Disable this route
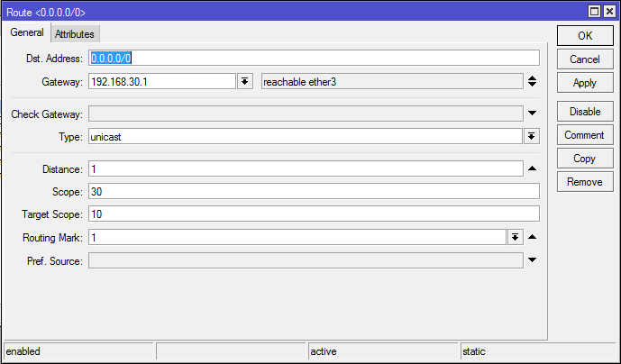The height and width of the screenshot is (364, 621). (x=584, y=112)
